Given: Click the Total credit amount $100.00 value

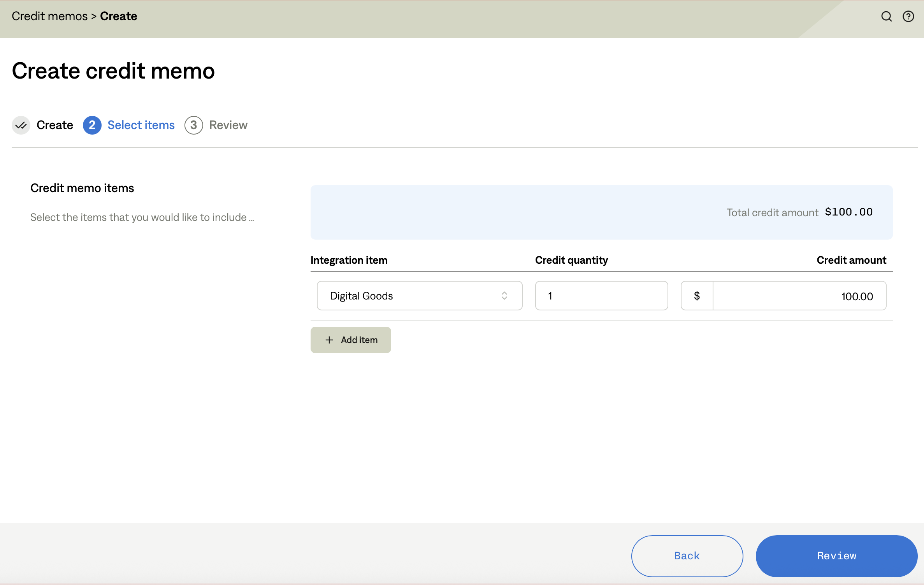Looking at the screenshot, I should point(848,212).
